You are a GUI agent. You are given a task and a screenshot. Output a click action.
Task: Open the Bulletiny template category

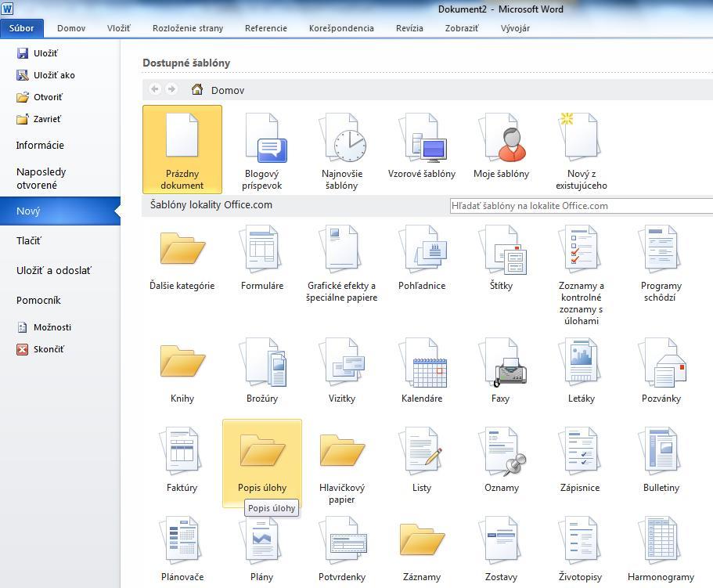[661, 460]
